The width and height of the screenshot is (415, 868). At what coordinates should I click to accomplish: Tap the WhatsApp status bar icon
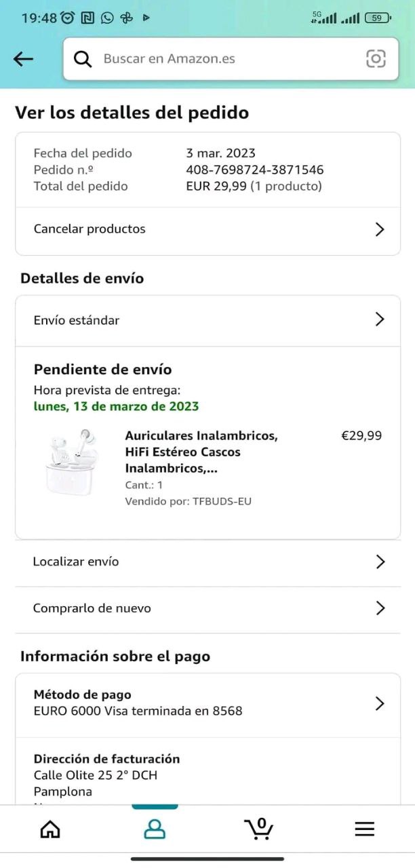(107, 18)
